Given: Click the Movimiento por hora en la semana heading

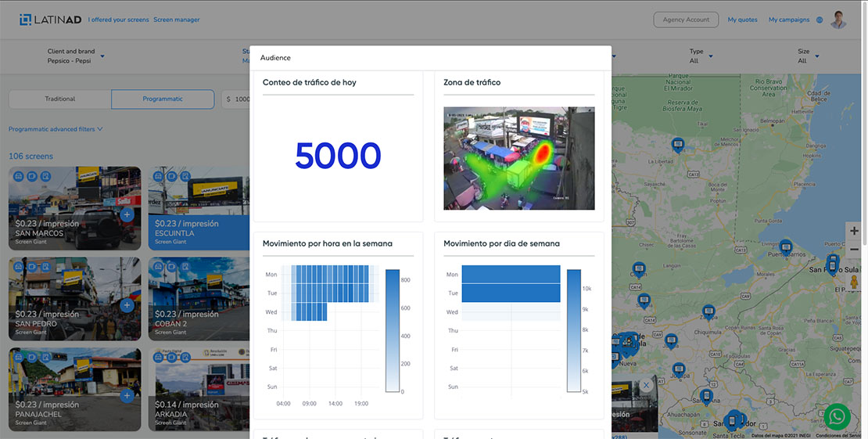Looking at the screenshot, I should click(328, 243).
